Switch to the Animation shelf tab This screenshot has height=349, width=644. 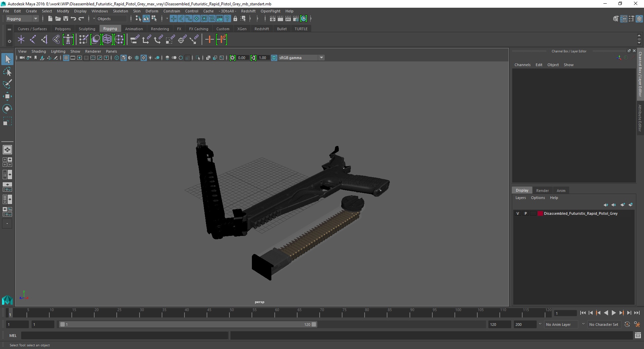click(x=134, y=29)
